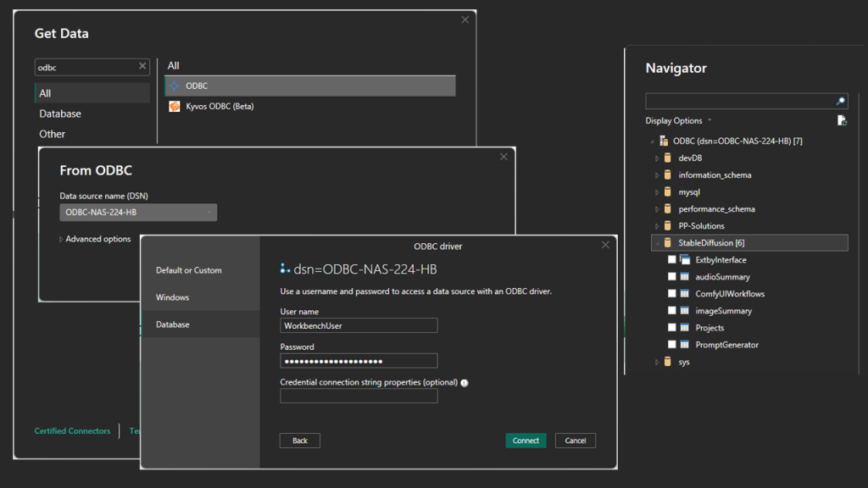This screenshot has width=868, height=488.
Task: Clear the odbc search text with X
Action: pos(142,67)
